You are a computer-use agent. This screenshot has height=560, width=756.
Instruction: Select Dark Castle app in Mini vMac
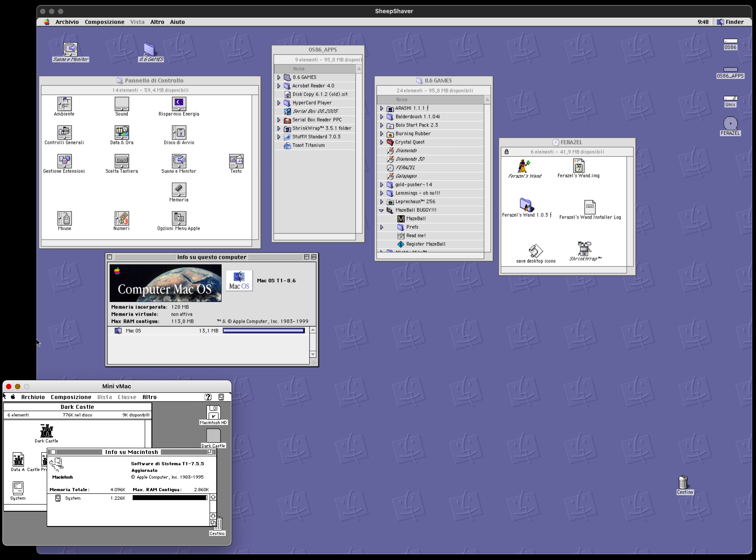coord(47,431)
